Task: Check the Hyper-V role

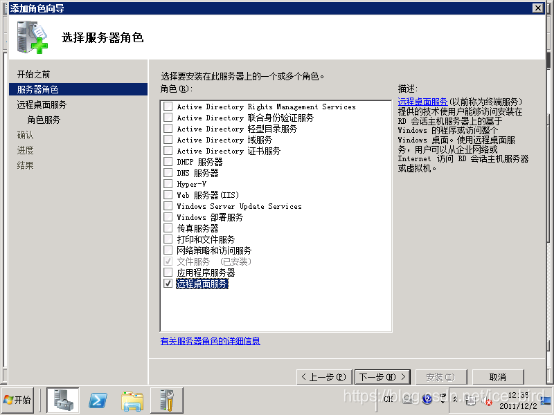Action: 168,184
